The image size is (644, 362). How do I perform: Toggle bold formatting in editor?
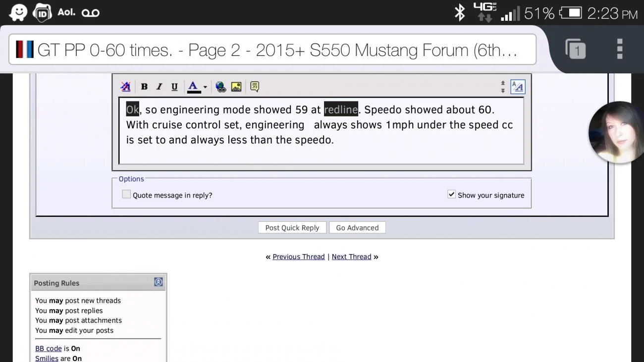point(144,87)
